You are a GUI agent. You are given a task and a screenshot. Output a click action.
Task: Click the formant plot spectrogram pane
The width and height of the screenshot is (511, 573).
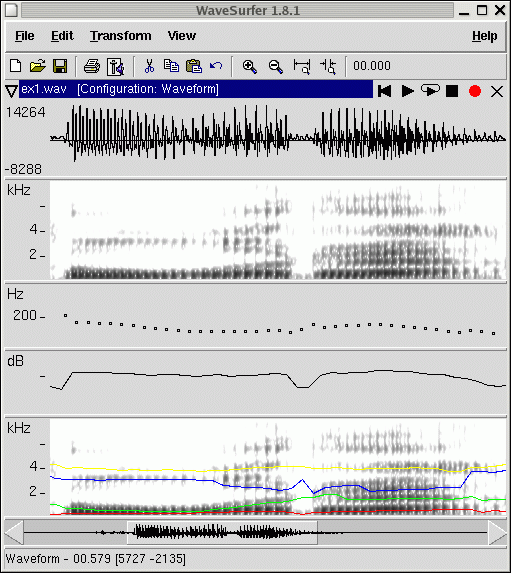[278, 467]
